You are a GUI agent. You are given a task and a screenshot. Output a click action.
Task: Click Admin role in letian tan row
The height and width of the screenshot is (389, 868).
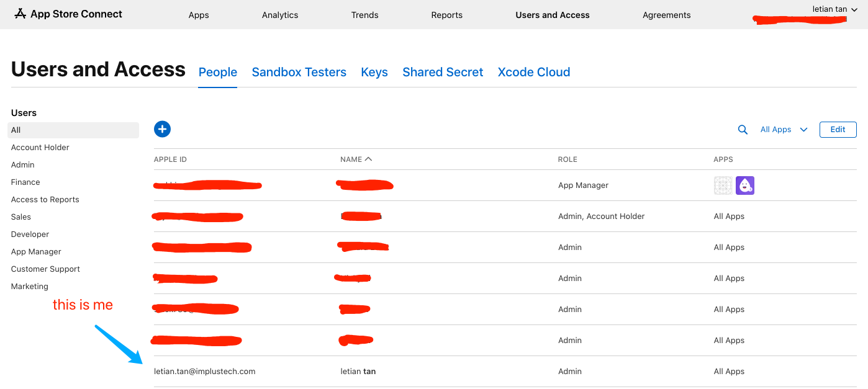(569, 372)
